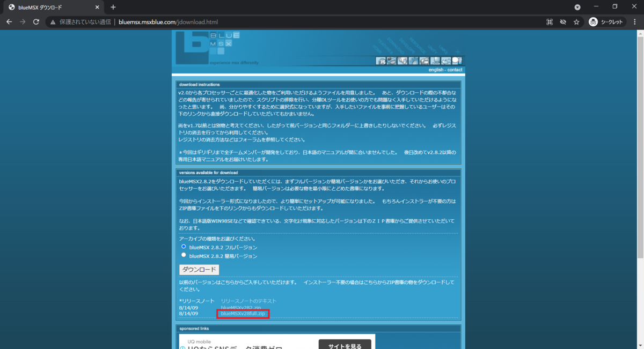The height and width of the screenshot is (349, 644).
Task: Click the browser forward arrow
Action: pyautogui.click(x=23, y=22)
